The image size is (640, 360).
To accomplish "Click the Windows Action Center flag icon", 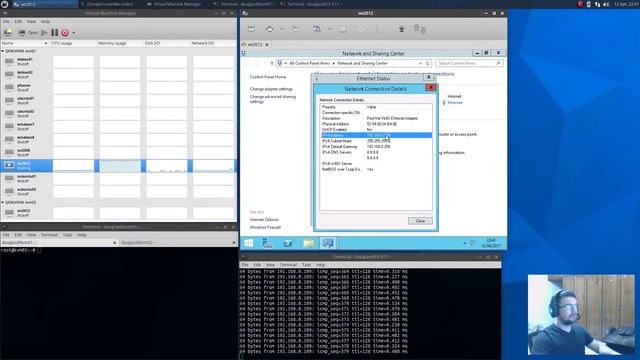I will coord(473,243).
